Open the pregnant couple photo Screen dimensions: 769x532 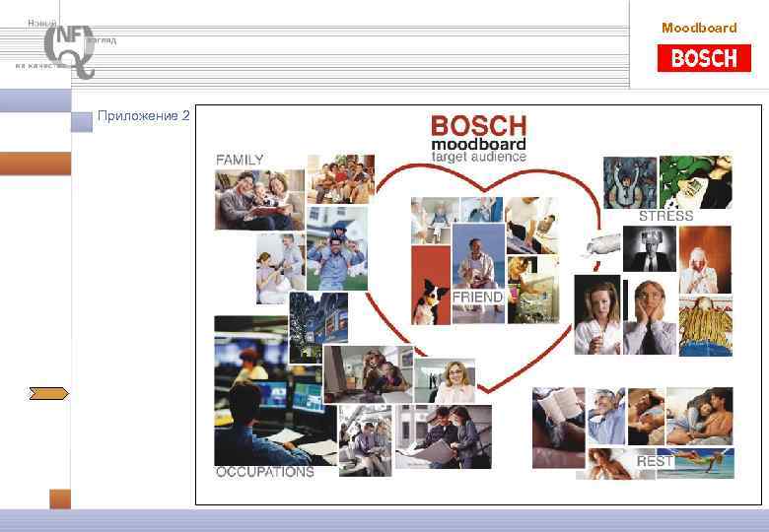click(x=280, y=268)
